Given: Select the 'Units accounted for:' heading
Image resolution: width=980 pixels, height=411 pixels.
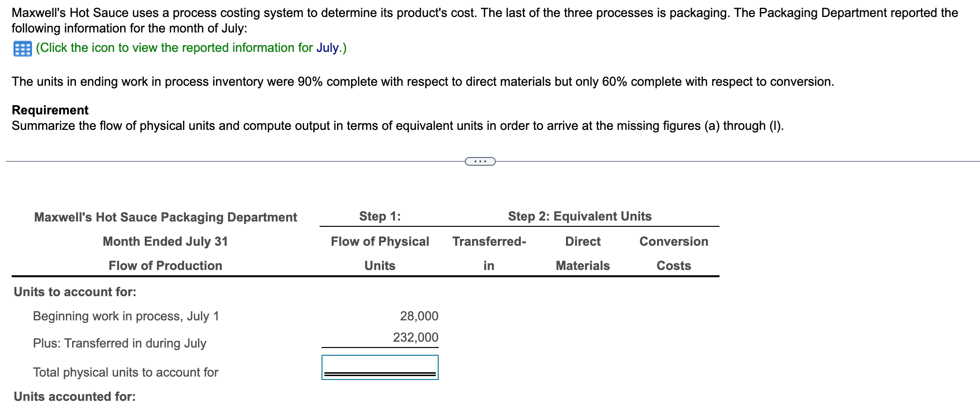Looking at the screenshot, I should (74, 396).
